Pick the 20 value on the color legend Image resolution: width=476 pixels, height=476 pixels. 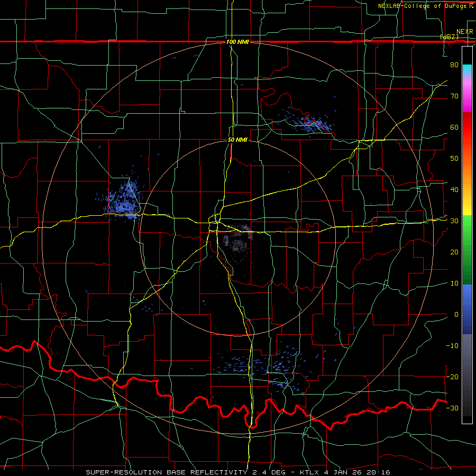click(x=454, y=252)
